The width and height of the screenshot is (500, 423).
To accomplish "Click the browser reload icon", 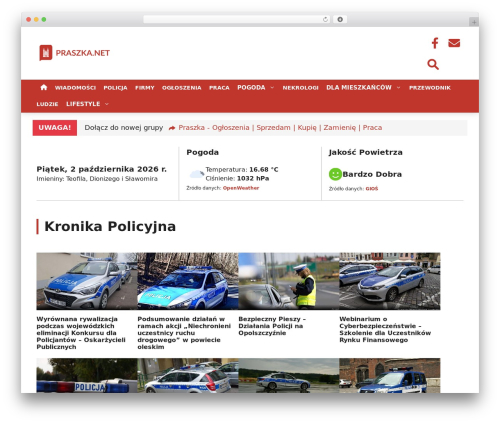I will [x=325, y=20].
